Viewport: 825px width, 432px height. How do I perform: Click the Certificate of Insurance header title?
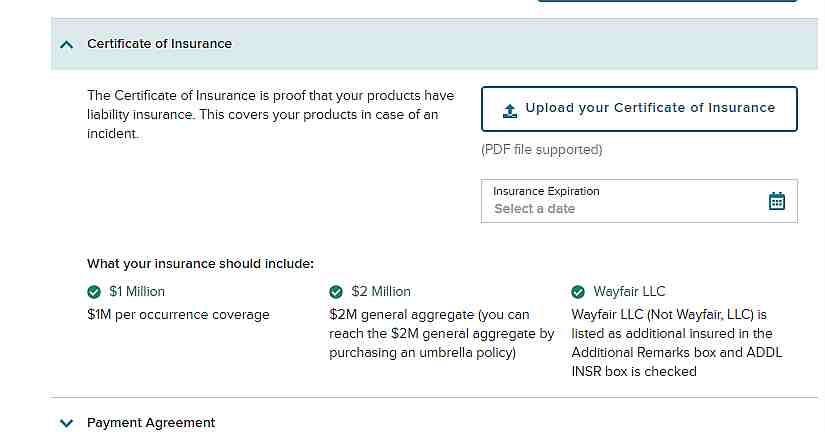[x=159, y=44]
